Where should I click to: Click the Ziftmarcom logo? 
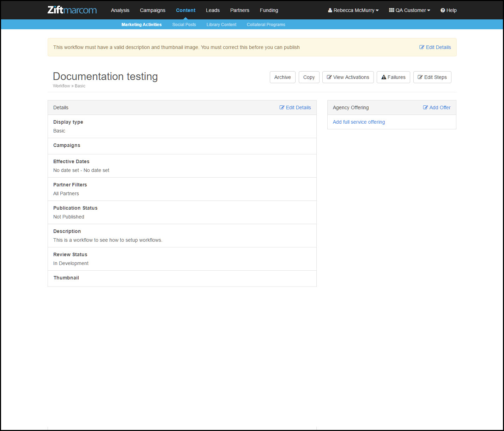72,10
